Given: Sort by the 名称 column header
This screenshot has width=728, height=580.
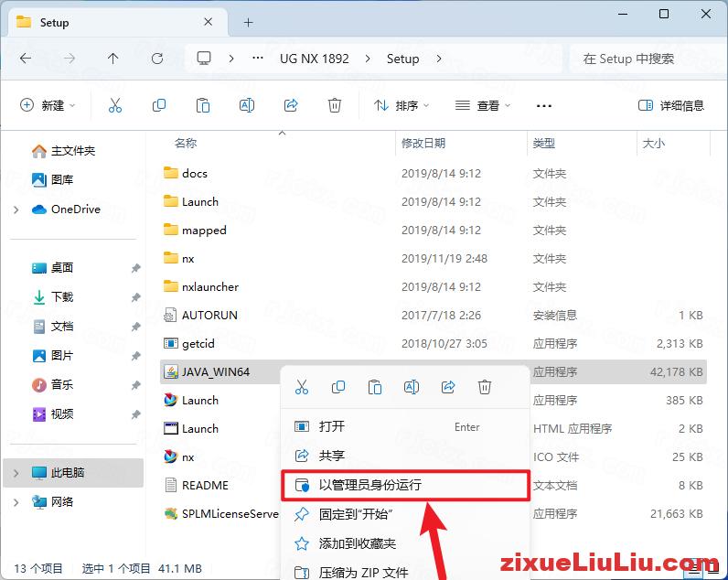Looking at the screenshot, I should [186, 143].
